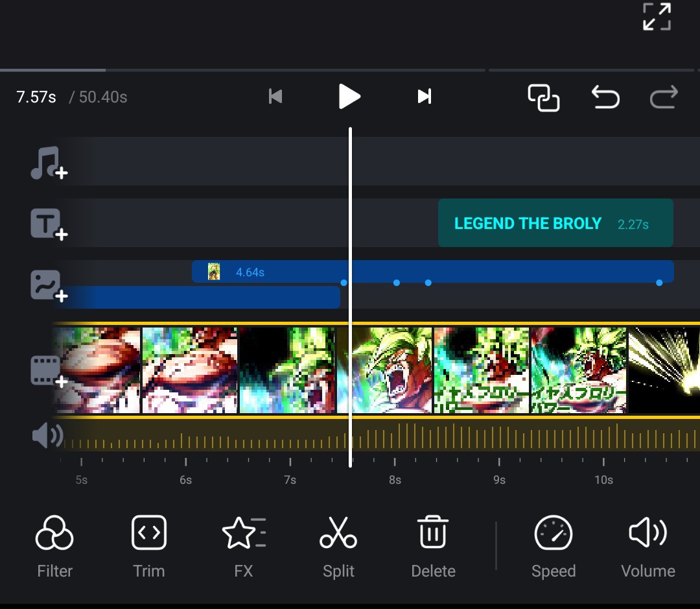Tap the 10s mark on ruler
This screenshot has width=700, height=609.
pos(603,480)
